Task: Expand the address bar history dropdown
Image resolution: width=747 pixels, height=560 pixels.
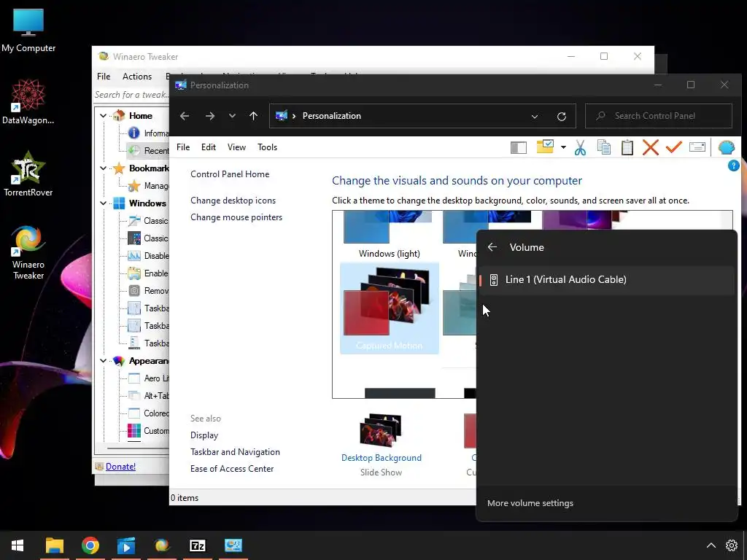Action: point(535,117)
